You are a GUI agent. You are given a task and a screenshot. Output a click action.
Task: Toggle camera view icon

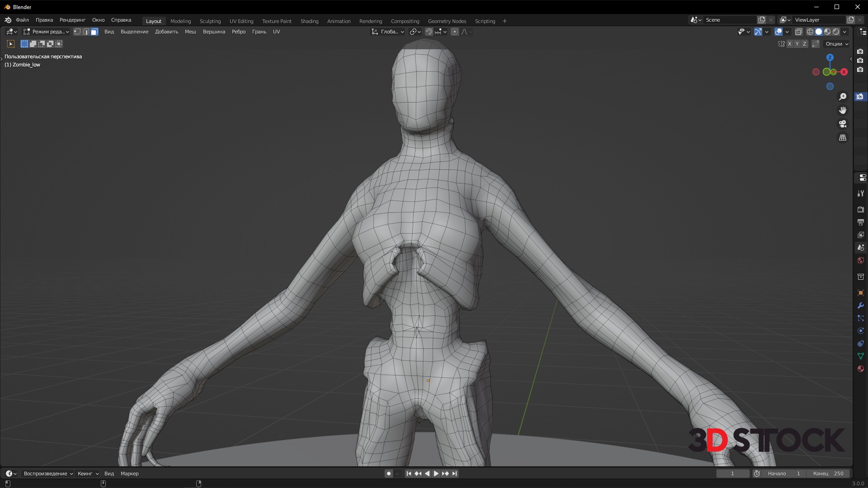click(x=843, y=124)
